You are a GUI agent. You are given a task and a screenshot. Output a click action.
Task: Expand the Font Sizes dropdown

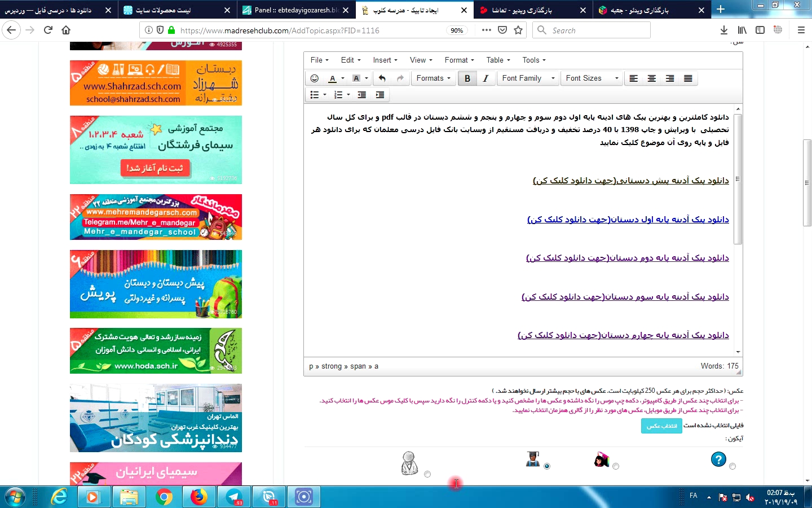coord(592,78)
